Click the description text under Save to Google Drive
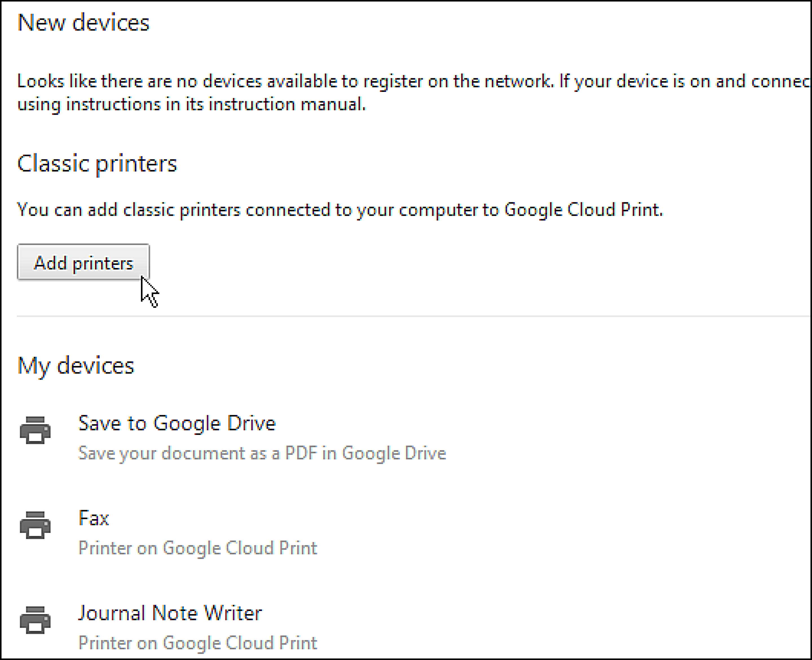The width and height of the screenshot is (812, 660). [262, 452]
